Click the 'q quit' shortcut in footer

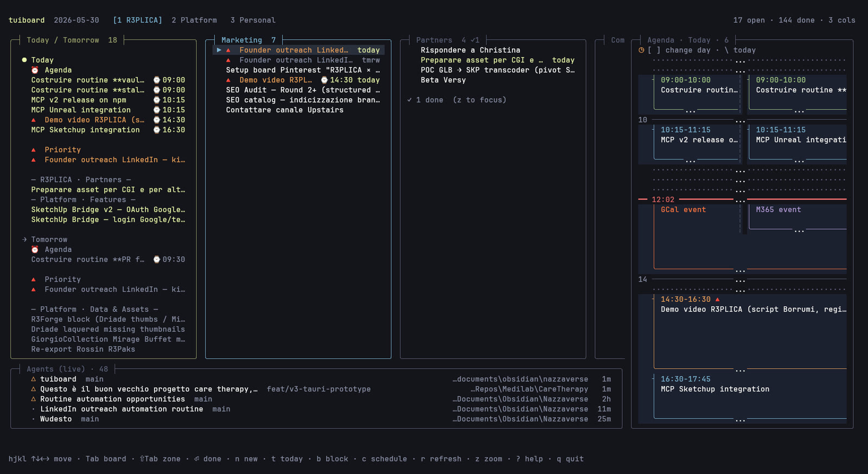pos(570,459)
